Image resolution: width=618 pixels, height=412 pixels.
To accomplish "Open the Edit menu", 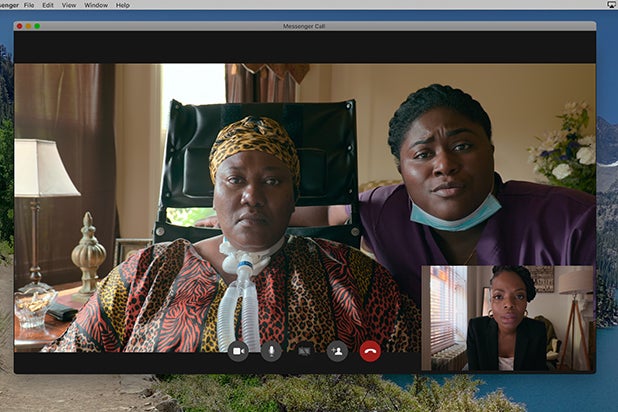I will tap(48, 5).
